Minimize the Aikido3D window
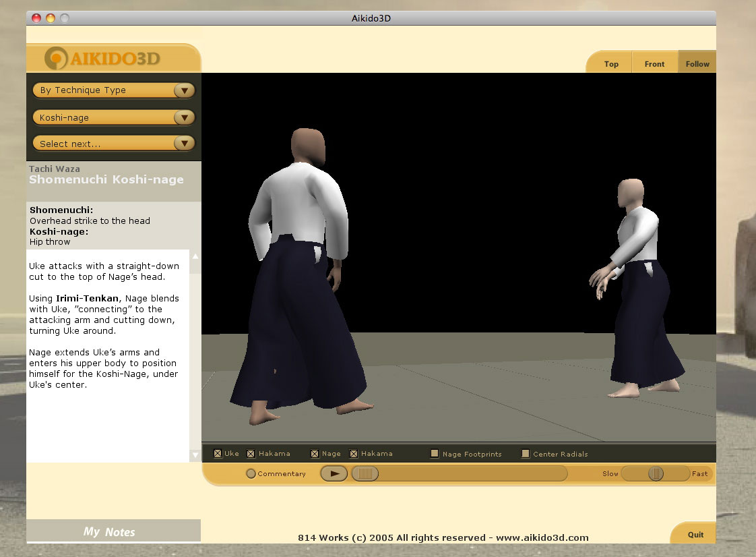The height and width of the screenshot is (557, 756). 51,18
